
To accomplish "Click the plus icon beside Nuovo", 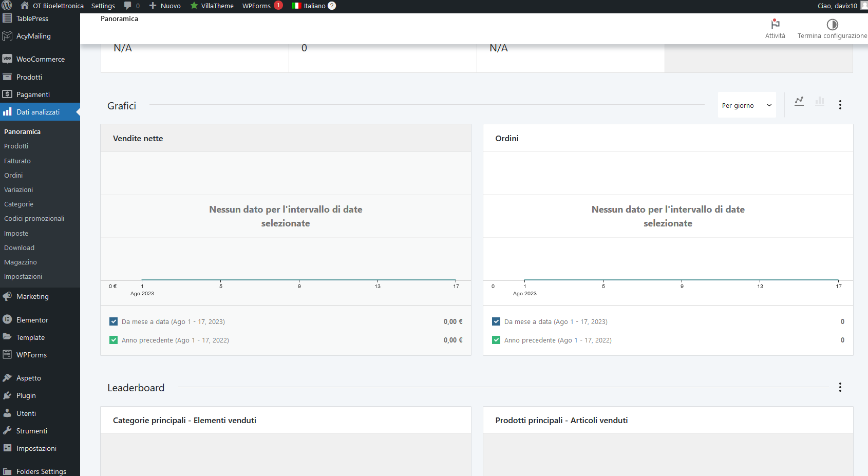I will click(x=153, y=6).
